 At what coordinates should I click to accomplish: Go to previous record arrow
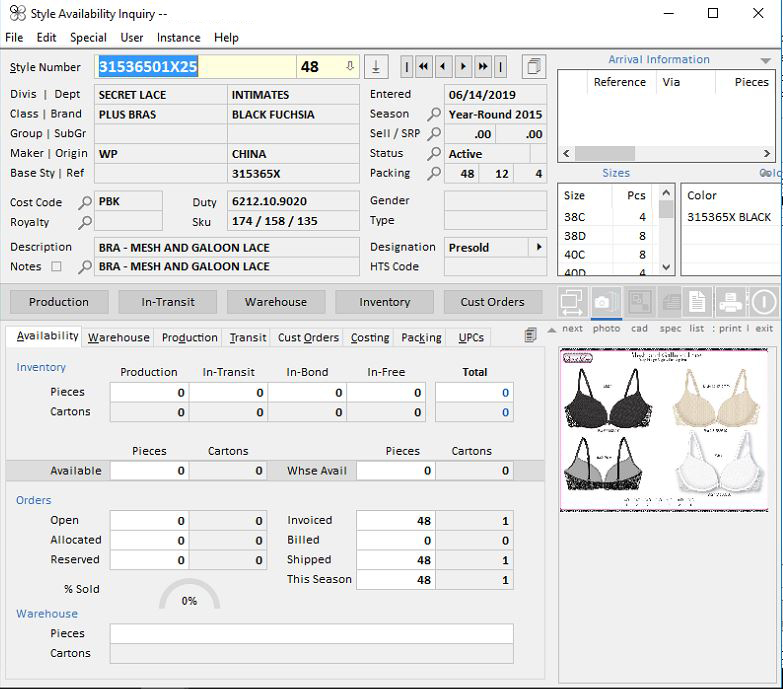pyautogui.click(x=443, y=67)
